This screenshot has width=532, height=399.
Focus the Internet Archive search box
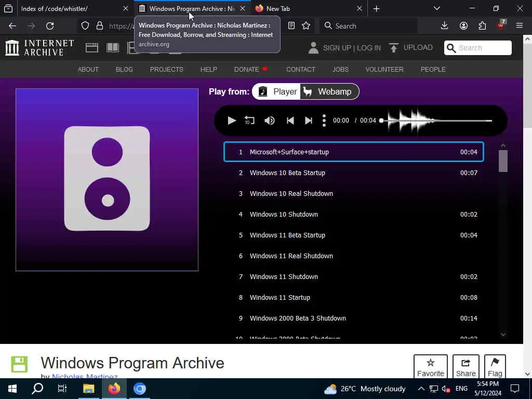click(x=478, y=48)
